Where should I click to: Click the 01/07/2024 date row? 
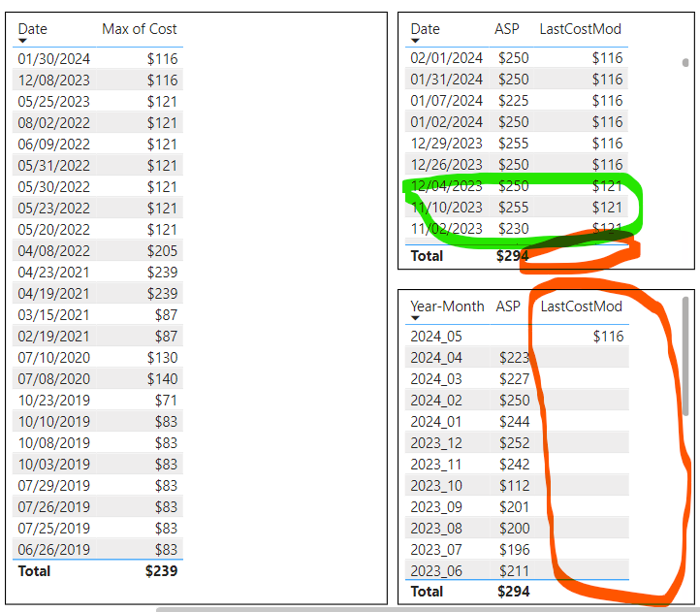(517, 101)
